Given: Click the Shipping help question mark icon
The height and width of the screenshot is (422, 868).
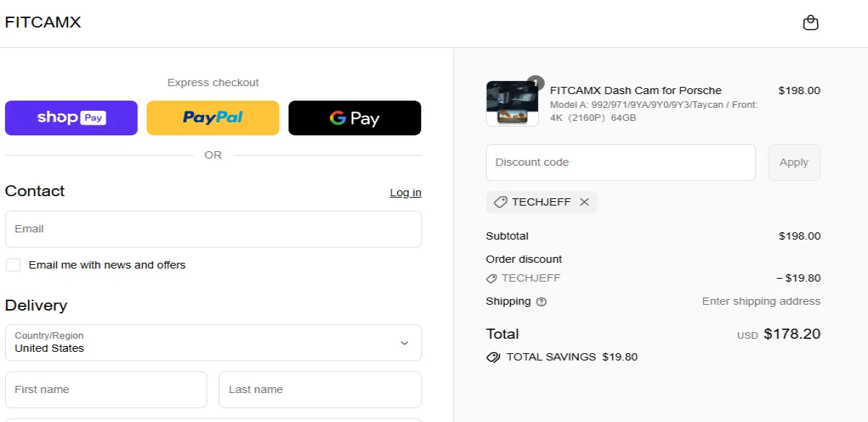Looking at the screenshot, I should tap(541, 302).
